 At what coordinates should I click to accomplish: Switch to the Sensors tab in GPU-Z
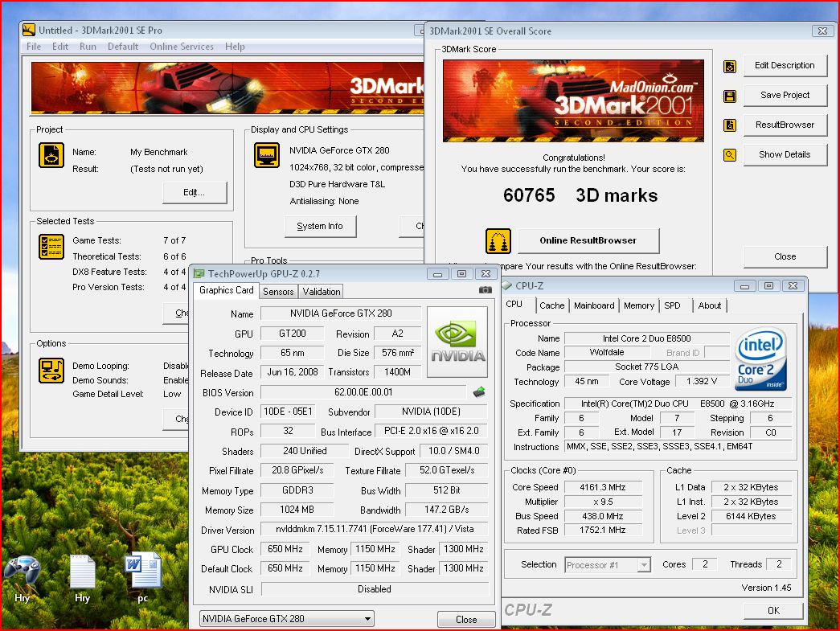click(278, 292)
